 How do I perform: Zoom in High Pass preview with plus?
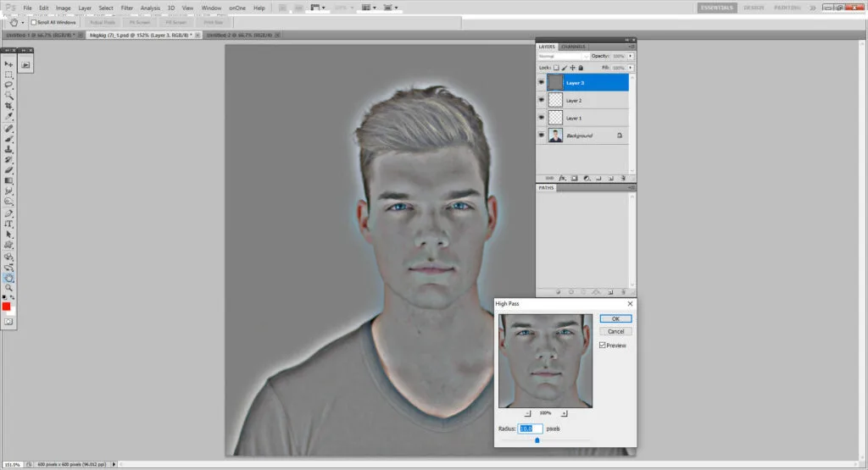click(x=565, y=412)
